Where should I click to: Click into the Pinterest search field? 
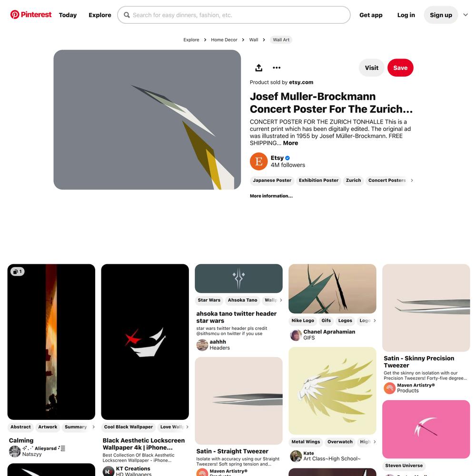pos(234,15)
